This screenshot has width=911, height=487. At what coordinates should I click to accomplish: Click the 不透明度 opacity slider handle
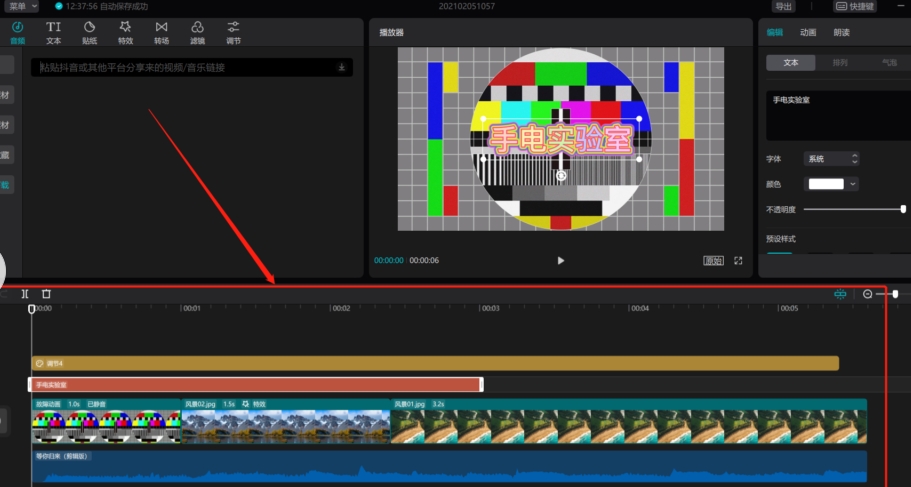[x=903, y=209]
